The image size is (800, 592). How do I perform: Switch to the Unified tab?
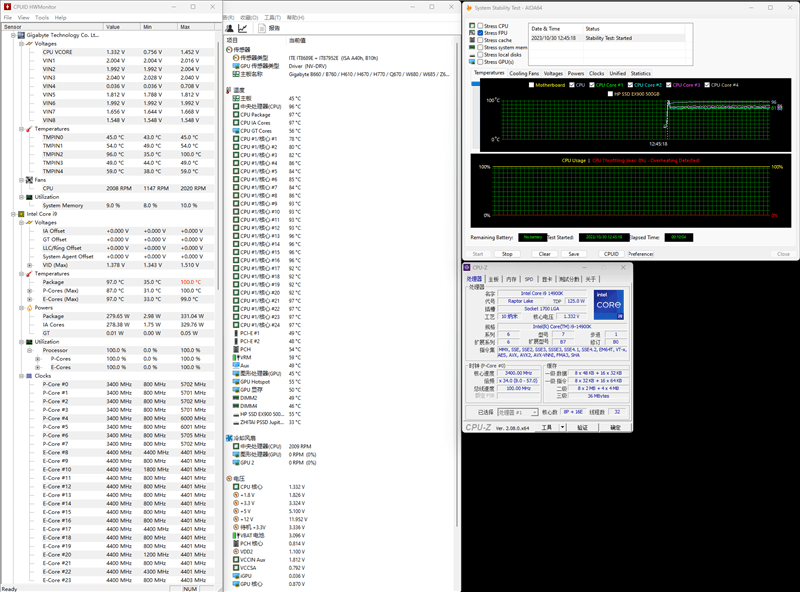(617, 73)
